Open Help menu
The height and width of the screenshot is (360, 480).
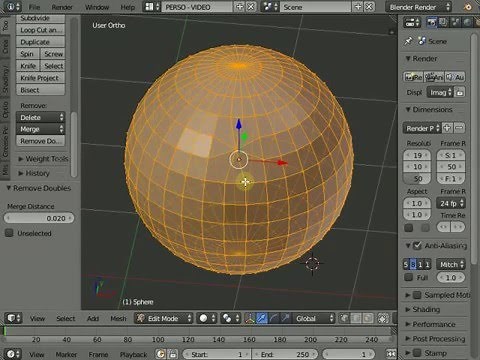pos(128,7)
